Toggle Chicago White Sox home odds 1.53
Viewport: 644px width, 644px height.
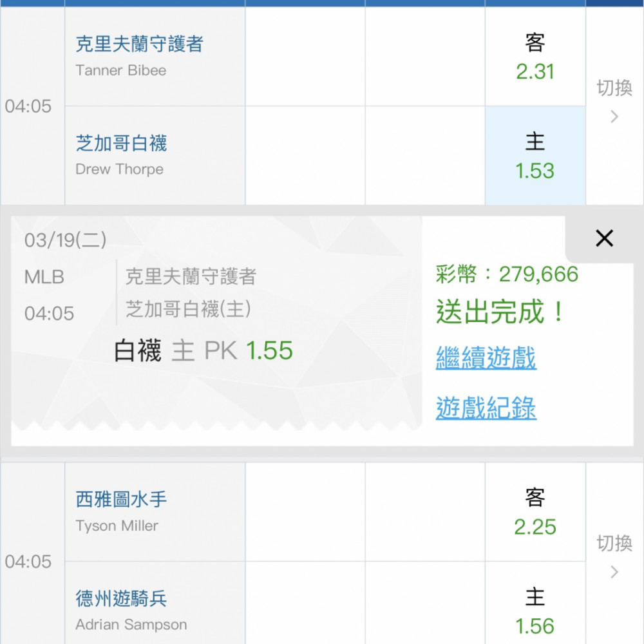[535, 156]
